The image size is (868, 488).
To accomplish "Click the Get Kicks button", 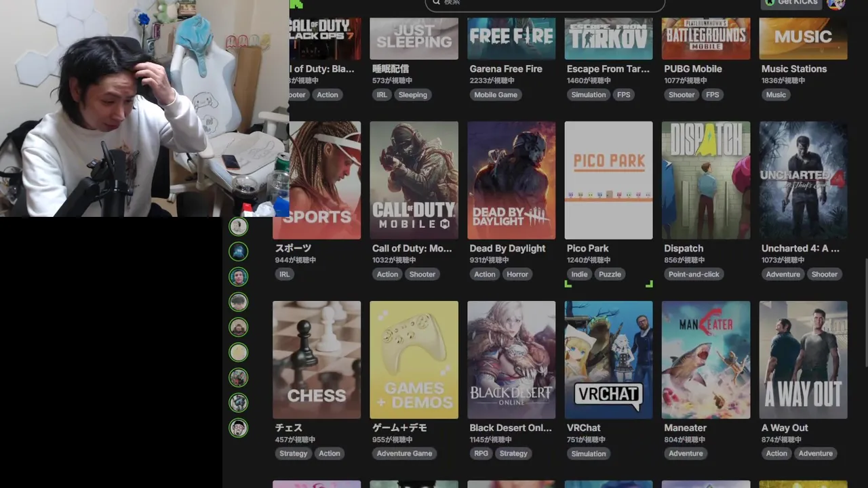I will point(791,3).
